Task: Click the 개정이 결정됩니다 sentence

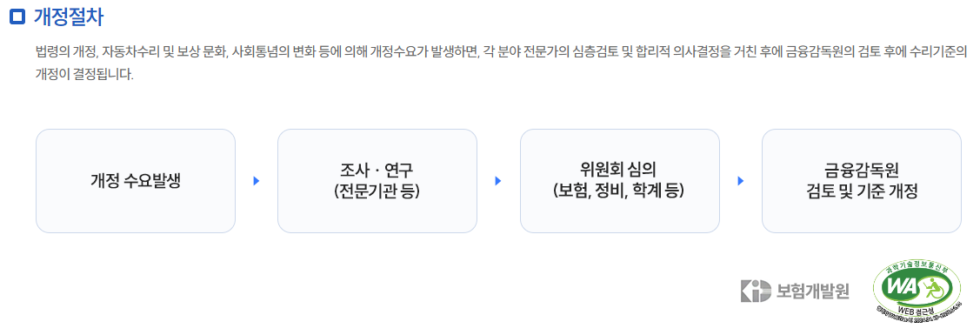Action: coord(84,75)
